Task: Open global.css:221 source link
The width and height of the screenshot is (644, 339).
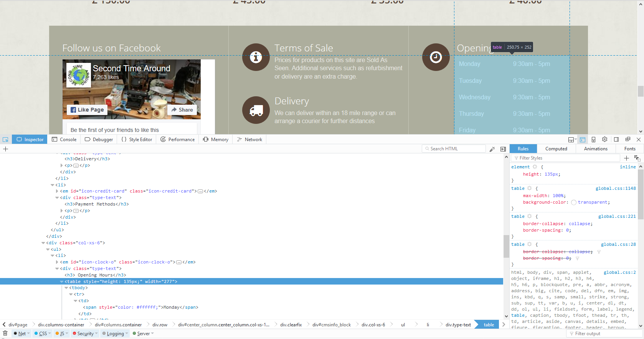Action: pos(617,216)
